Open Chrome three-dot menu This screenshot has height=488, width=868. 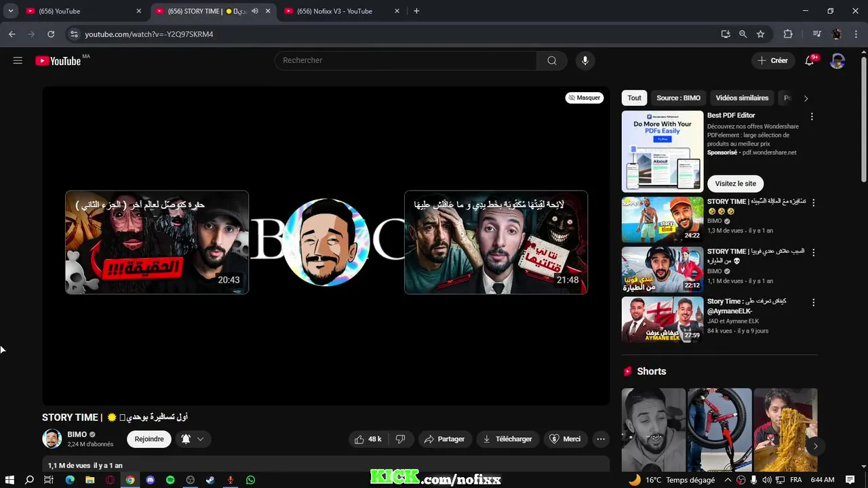[x=856, y=34]
